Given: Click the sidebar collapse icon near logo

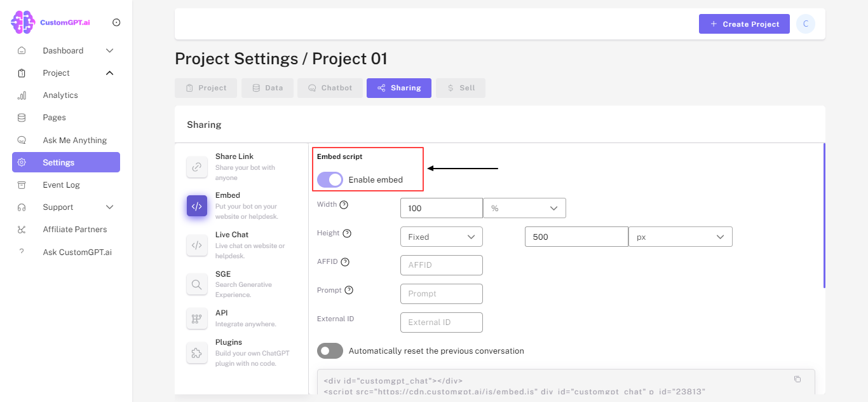Looking at the screenshot, I should point(116,22).
